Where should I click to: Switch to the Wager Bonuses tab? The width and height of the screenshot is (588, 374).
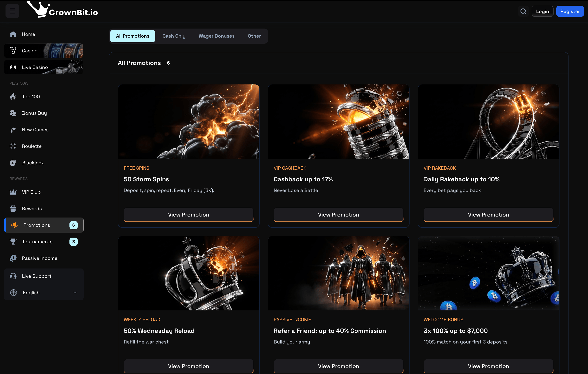(x=216, y=36)
